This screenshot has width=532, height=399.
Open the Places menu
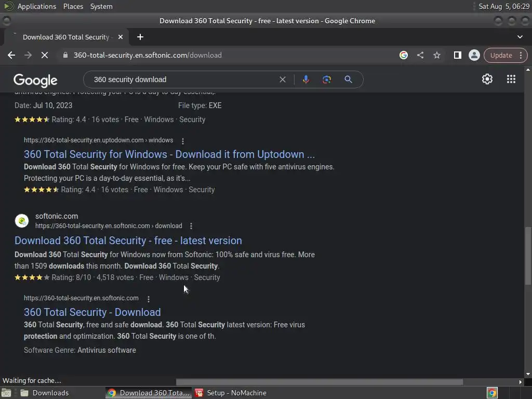pyautogui.click(x=73, y=6)
